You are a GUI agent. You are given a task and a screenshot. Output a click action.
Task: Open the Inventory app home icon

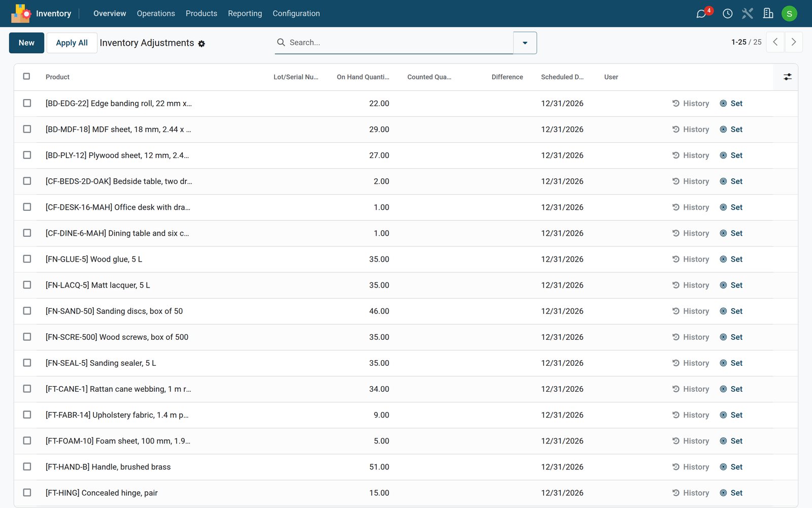point(21,14)
